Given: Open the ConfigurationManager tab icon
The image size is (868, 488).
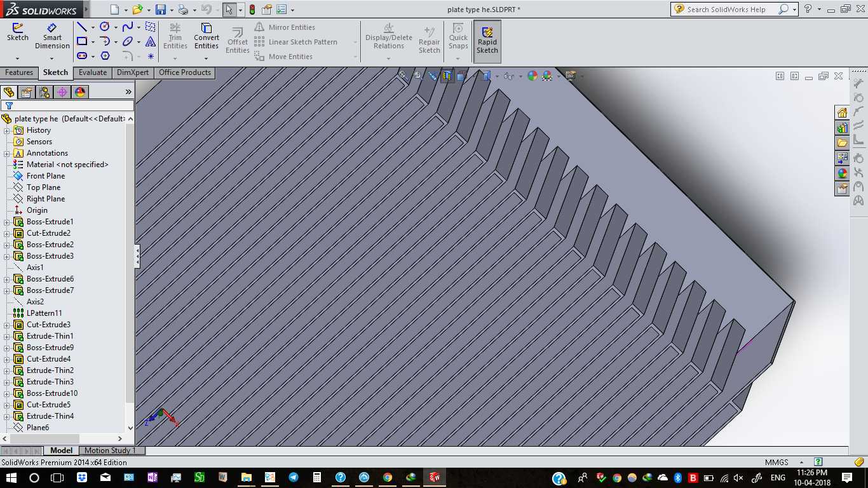Looking at the screenshot, I should pyautogui.click(x=44, y=92).
